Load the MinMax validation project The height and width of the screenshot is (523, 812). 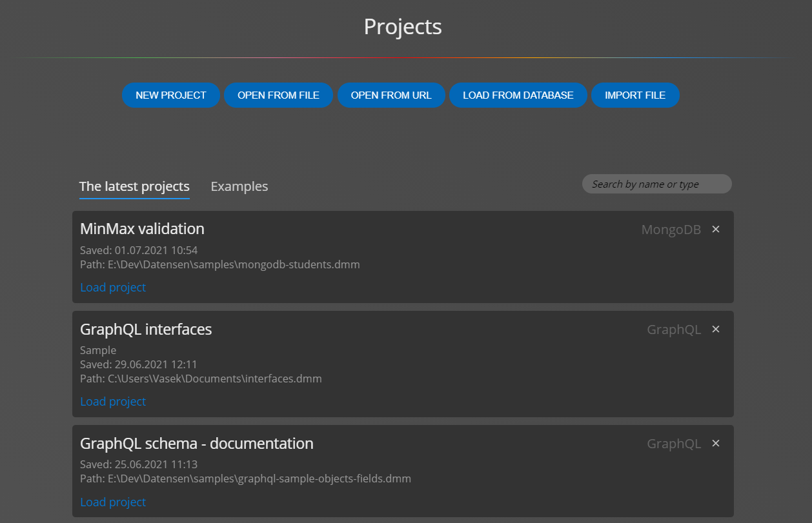(113, 287)
